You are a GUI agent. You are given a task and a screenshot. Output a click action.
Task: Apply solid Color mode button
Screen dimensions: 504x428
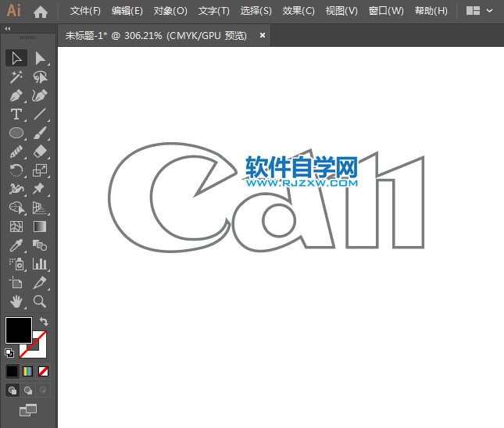pos(13,372)
